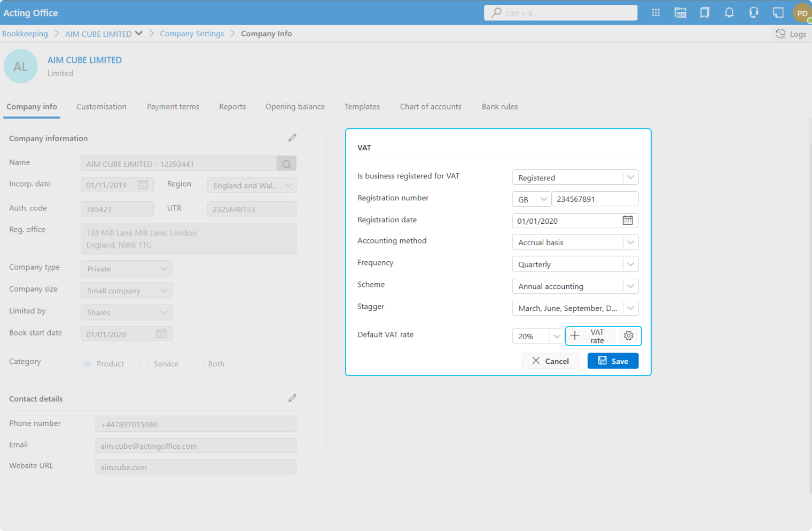Open Registration date calendar picker
The image size is (812, 531).
tap(627, 221)
